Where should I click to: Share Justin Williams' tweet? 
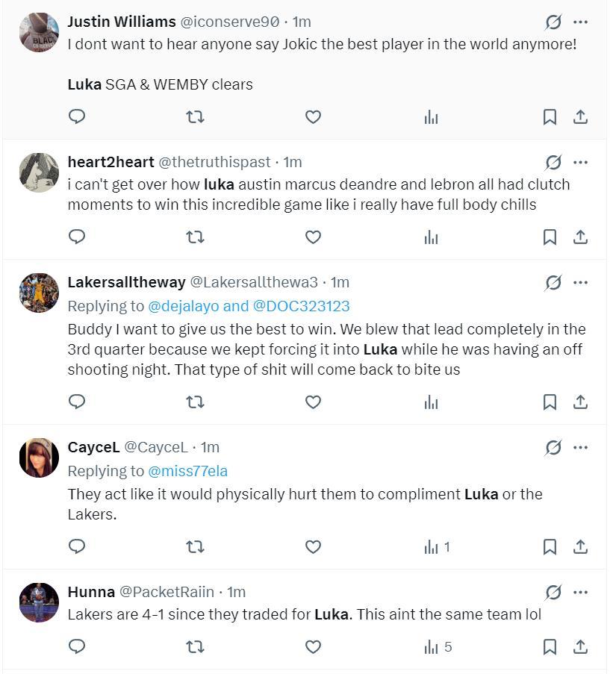pyautogui.click(x=580, y=116)
